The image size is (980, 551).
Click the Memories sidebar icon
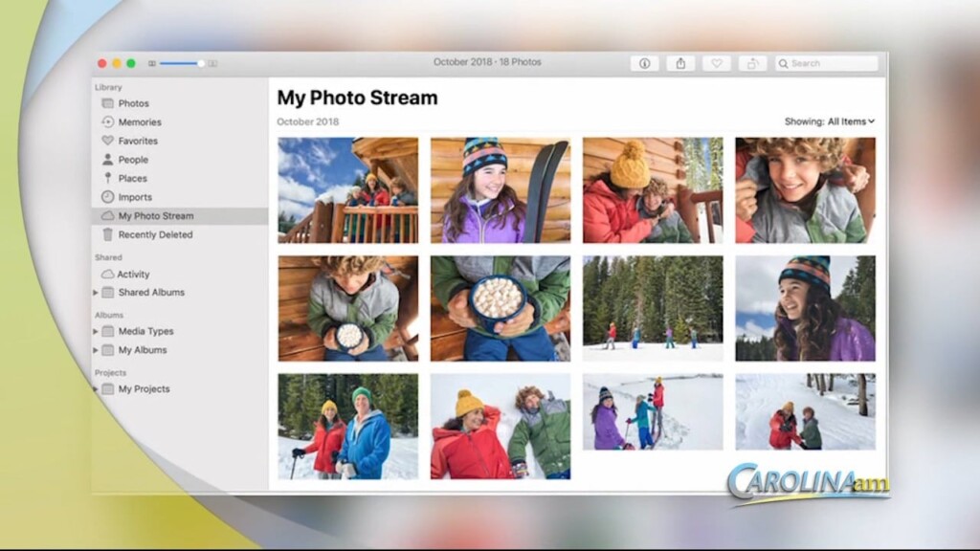107,121
